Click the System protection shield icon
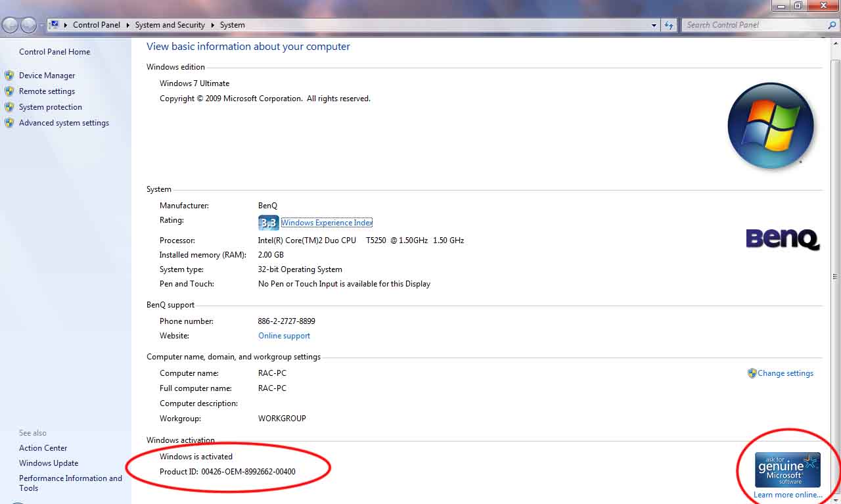 pos(9,107)
